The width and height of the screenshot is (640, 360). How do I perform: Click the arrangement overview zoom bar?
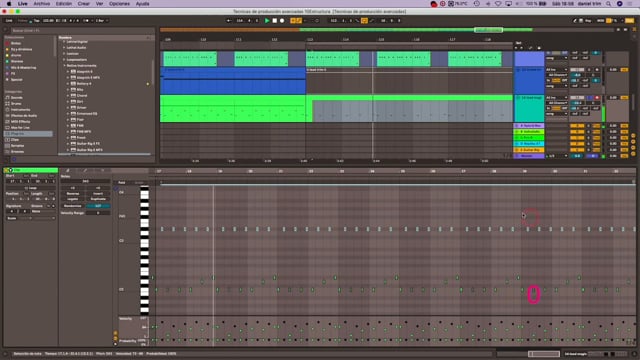pyautogui.click(x=387, y=30)
